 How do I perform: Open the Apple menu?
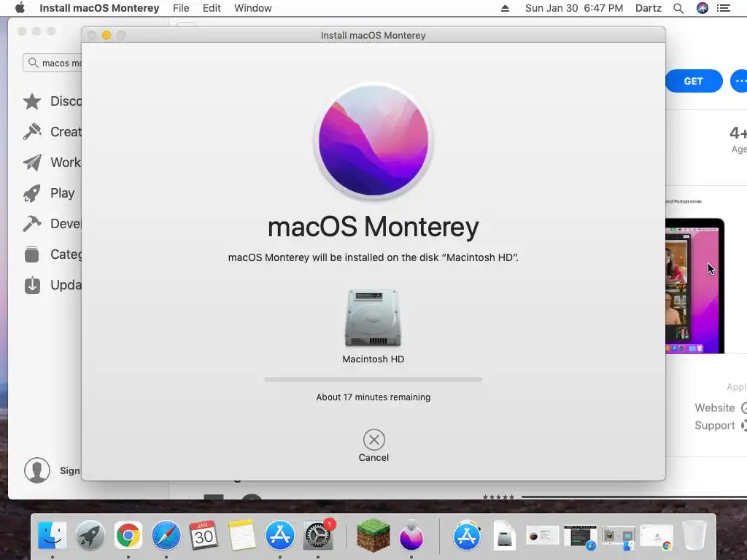tap(20, 8)
